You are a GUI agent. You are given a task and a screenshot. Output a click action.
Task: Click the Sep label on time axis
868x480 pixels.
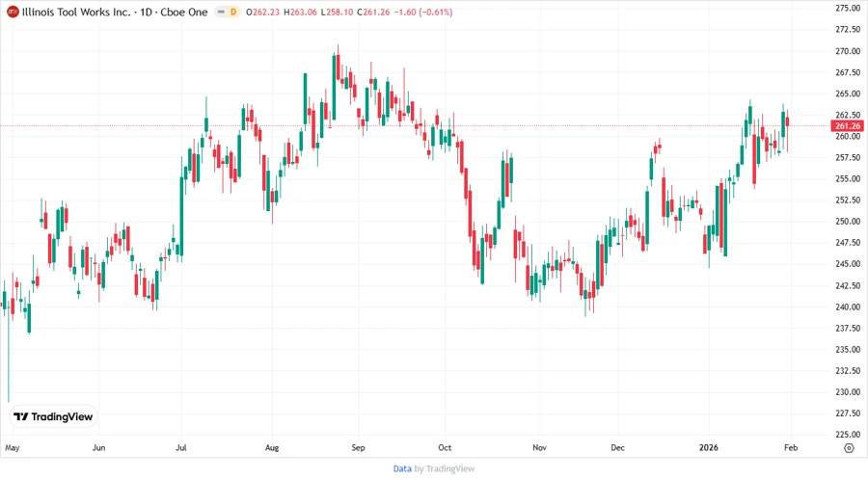click(x=358, y=447)
